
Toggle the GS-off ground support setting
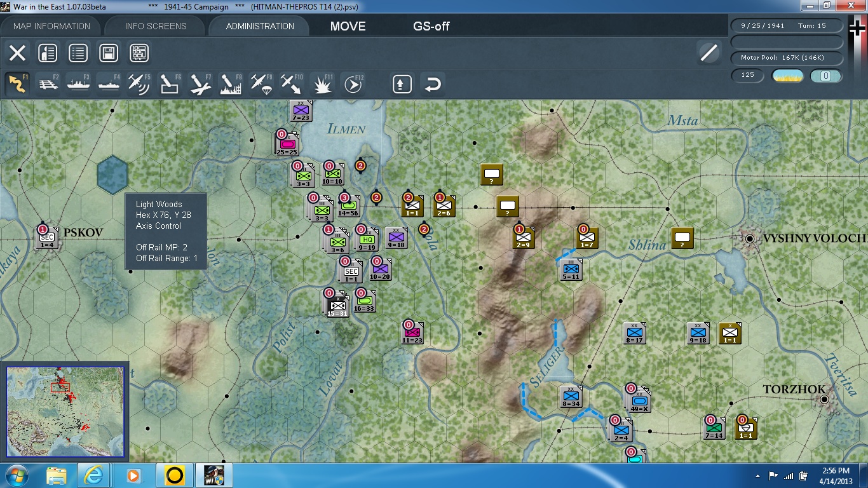tap(431, 26)
